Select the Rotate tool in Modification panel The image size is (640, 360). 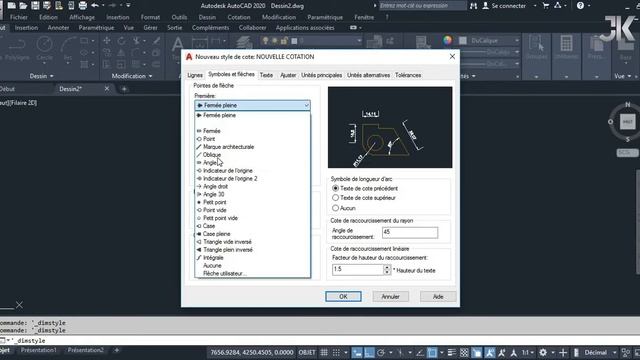pyautogui.click(x=121, y=40)
